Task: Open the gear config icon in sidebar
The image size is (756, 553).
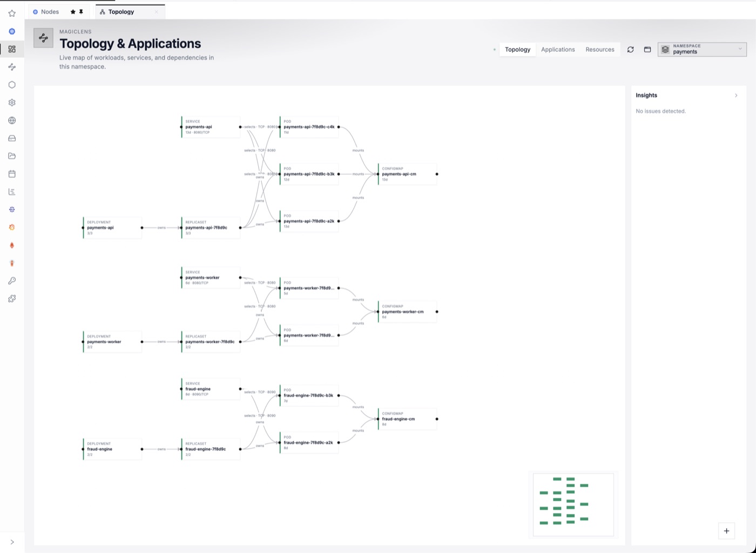Action: (12, 103)
